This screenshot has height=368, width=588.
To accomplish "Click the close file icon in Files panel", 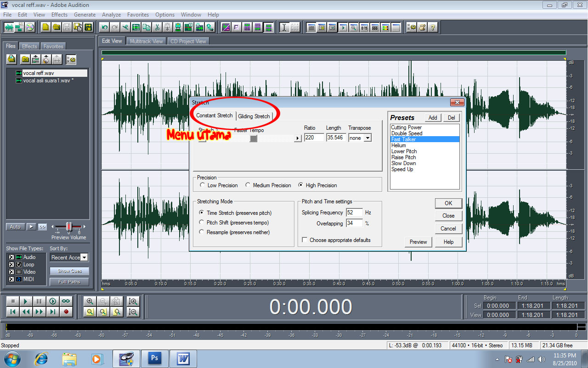I will point(26,59).
